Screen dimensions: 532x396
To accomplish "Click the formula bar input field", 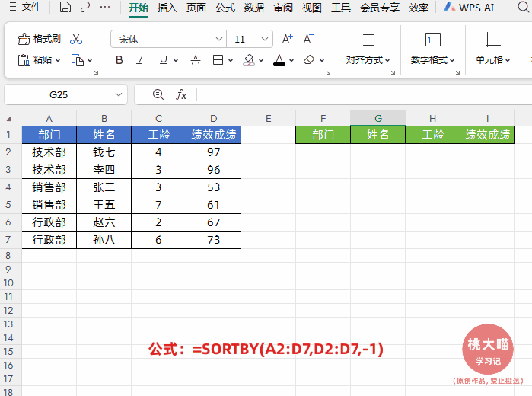I will pos(364,94).
